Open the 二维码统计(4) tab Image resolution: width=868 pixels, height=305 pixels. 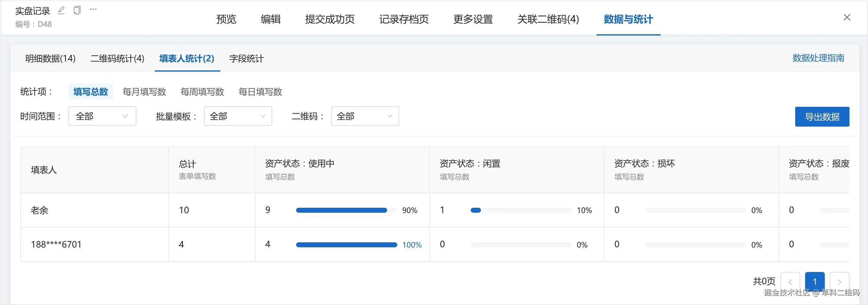click(x=117, y=59)
